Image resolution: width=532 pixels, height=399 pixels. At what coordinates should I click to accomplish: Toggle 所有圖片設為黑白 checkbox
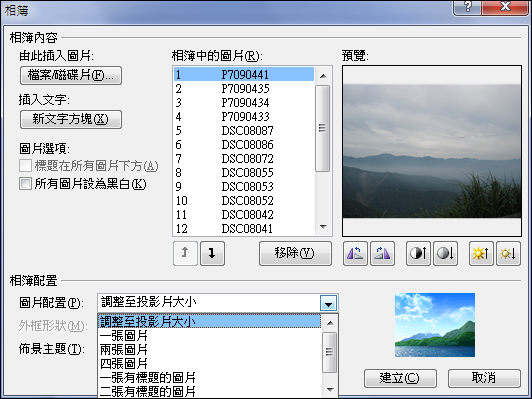(x=25, y=184)
